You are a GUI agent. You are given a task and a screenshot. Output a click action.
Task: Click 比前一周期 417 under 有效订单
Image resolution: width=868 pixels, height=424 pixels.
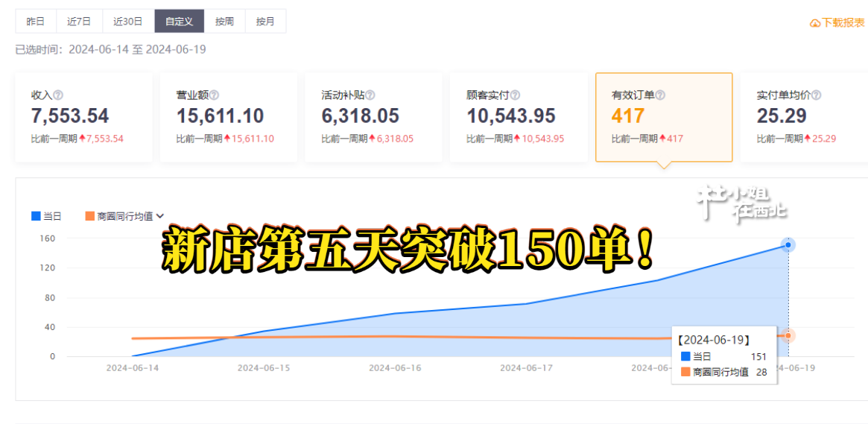(x=647, y=139)
